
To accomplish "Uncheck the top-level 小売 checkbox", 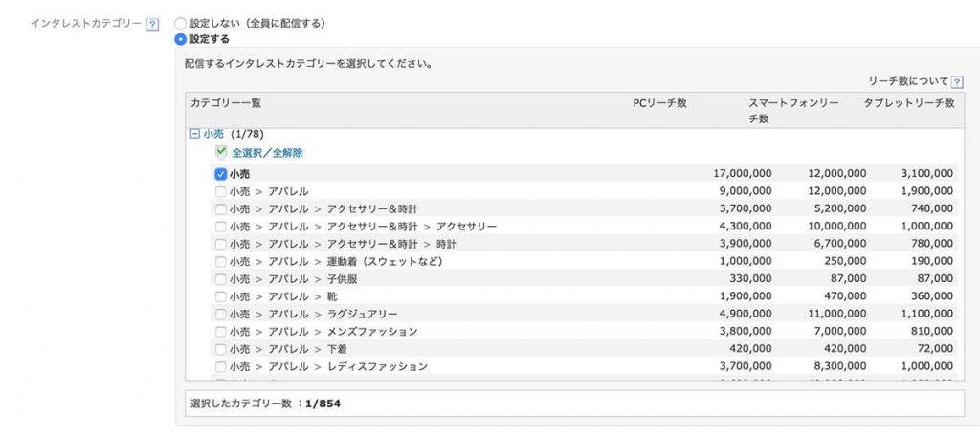I will [x=221, y=174].
